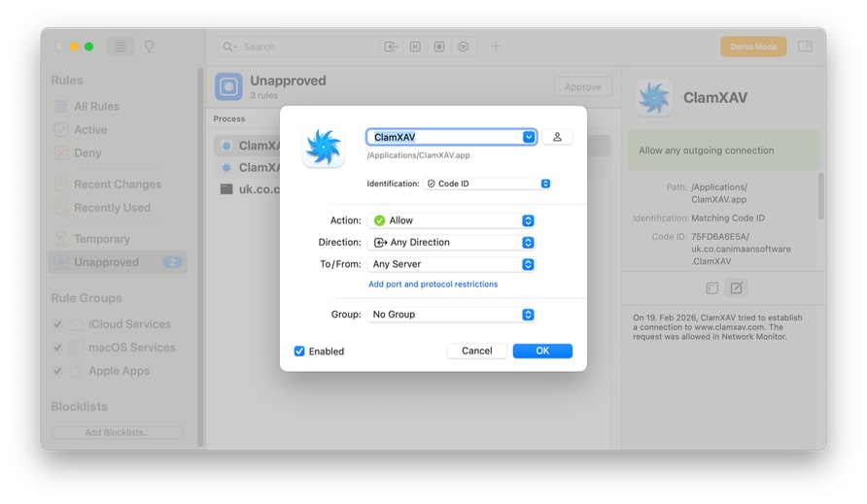Select Temporary in sidebar
Image resolution: width=867 pixels, height=504 pixels.
click(x=118, y=239)
